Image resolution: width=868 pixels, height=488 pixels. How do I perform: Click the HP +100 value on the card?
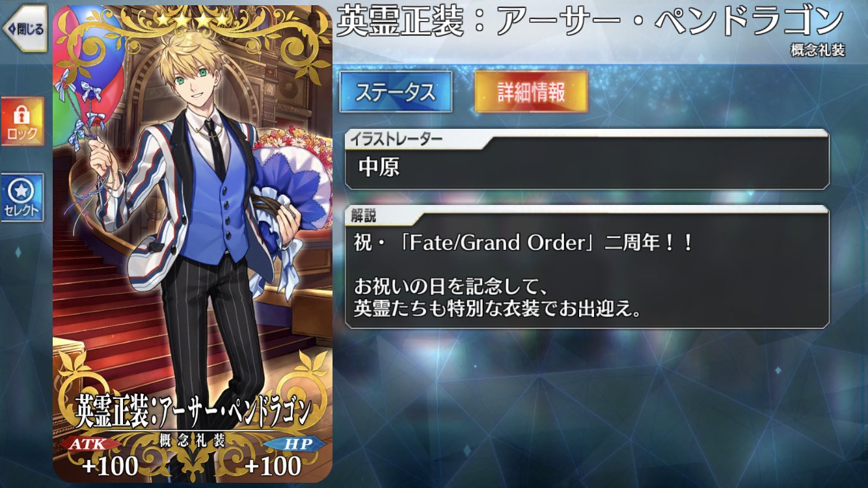[x=273, y=466]
